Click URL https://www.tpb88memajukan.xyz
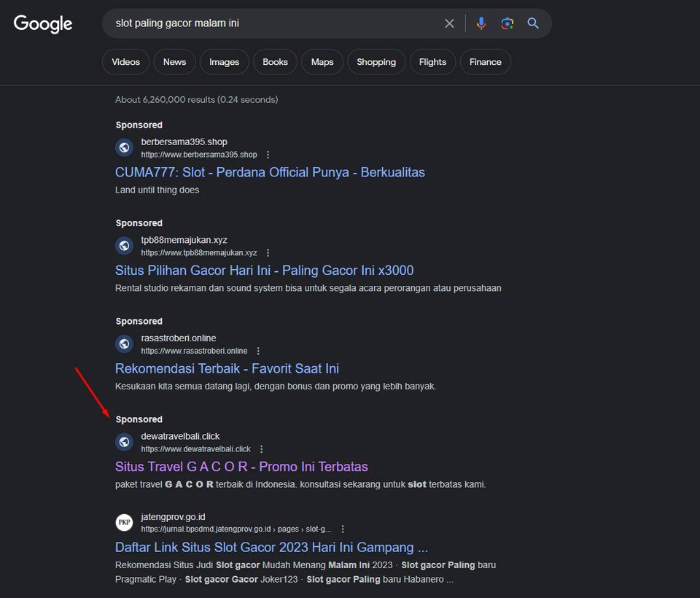The image size is (700, 598). (199, 253)
